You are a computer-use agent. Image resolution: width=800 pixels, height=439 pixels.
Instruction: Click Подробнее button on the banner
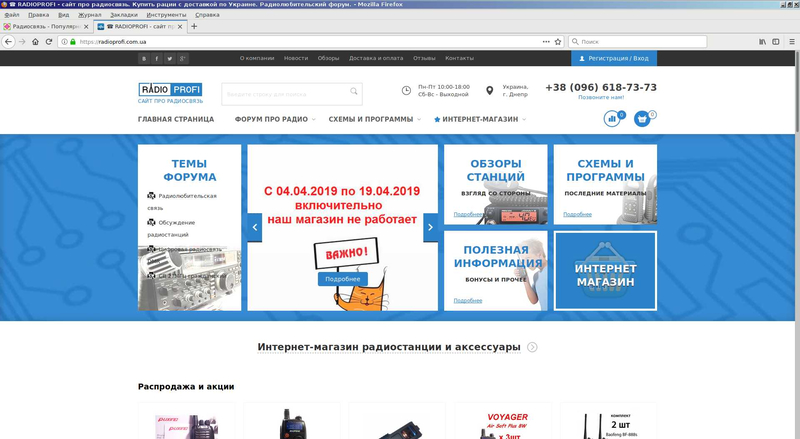(x=343, y=279)
